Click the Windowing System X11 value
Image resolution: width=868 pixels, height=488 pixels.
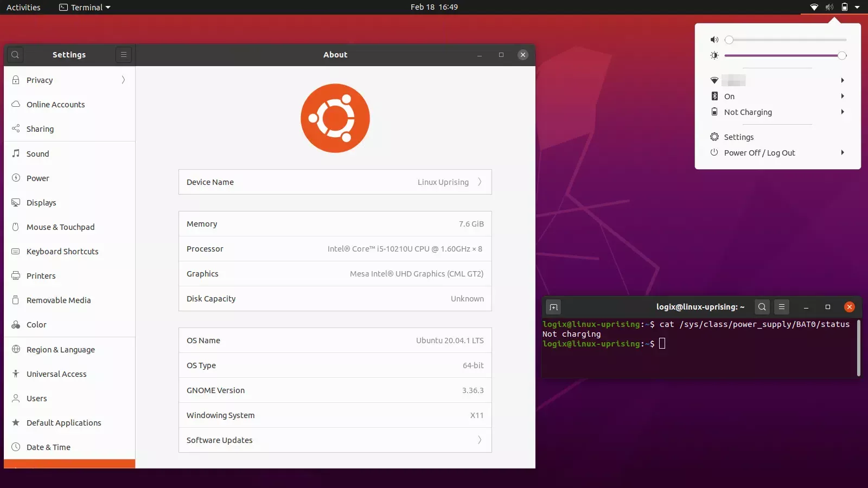point(477,415)
